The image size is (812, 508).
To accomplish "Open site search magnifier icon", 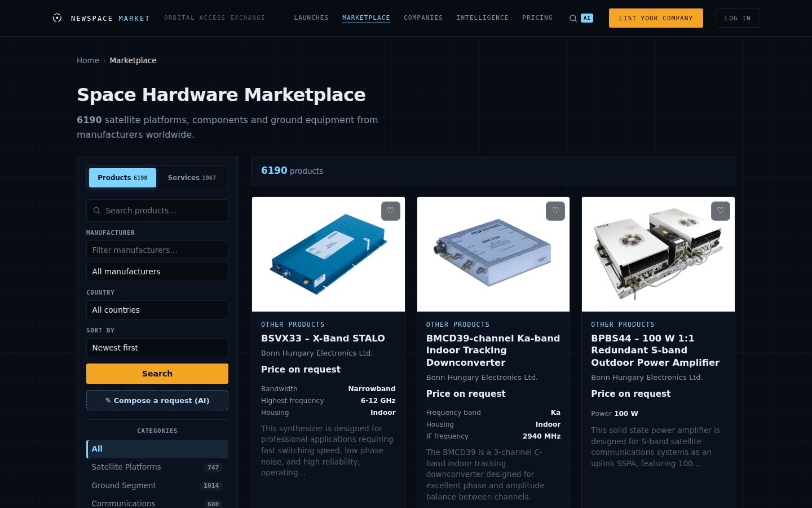I will coord(573,18).
